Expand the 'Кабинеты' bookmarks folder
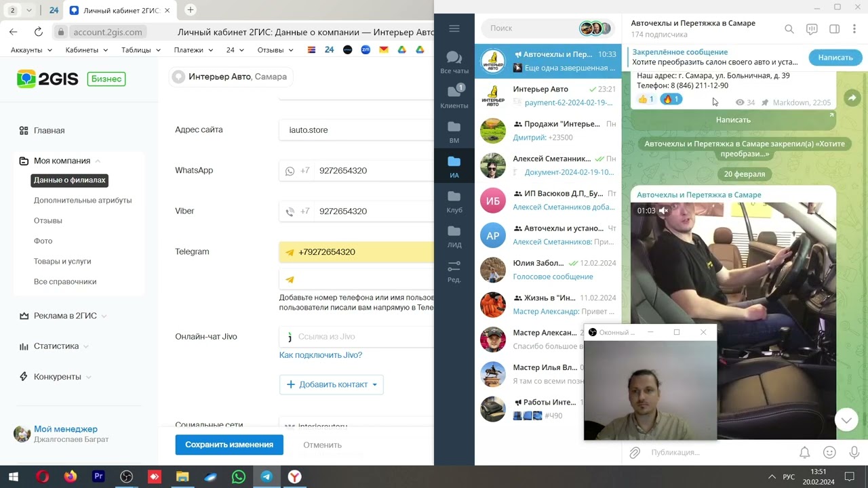 85,50
